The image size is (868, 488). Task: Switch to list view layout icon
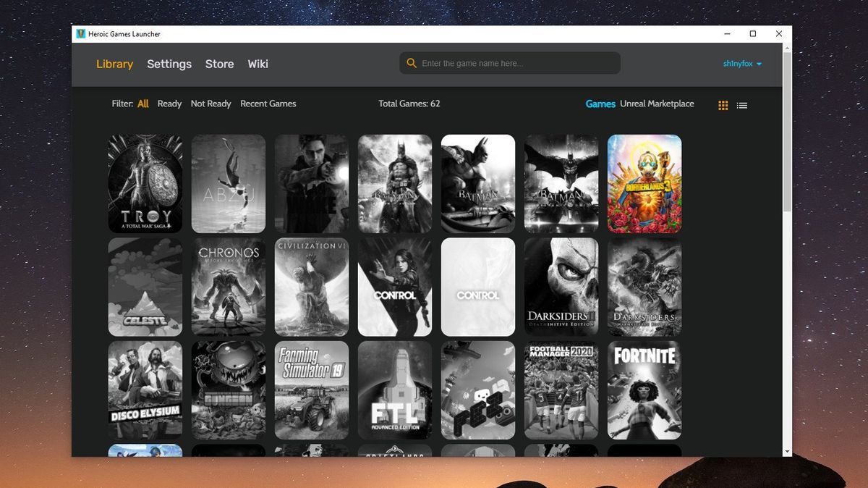(742, 105)
